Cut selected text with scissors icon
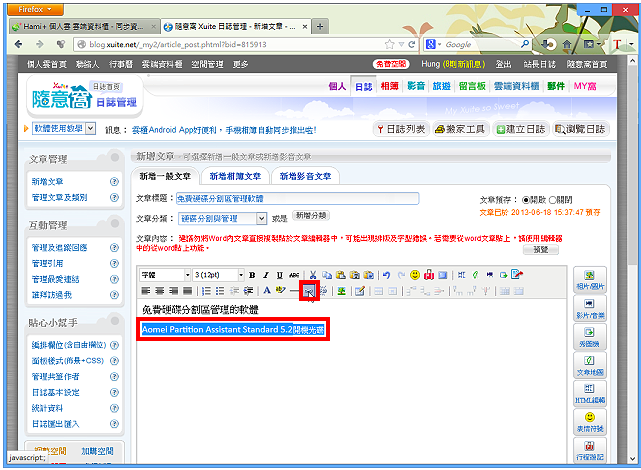The width and height of the screenshot is (641, 470). pyautogui.click(x=313, y=275)
